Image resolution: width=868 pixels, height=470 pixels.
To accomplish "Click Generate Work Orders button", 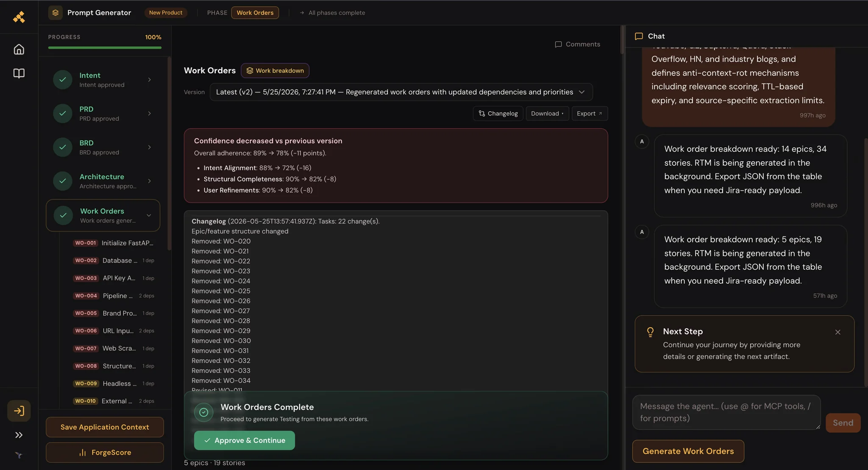I will [x=688, y=451].
